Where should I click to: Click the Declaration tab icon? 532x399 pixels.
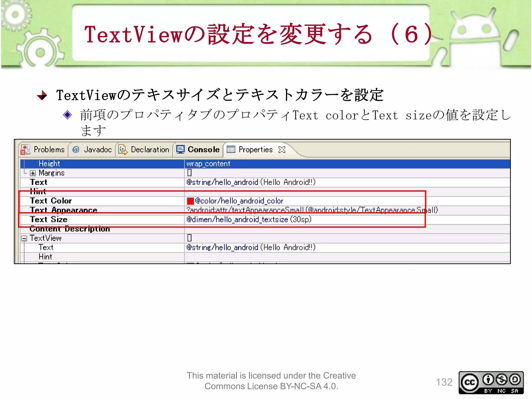click(123, 150)
